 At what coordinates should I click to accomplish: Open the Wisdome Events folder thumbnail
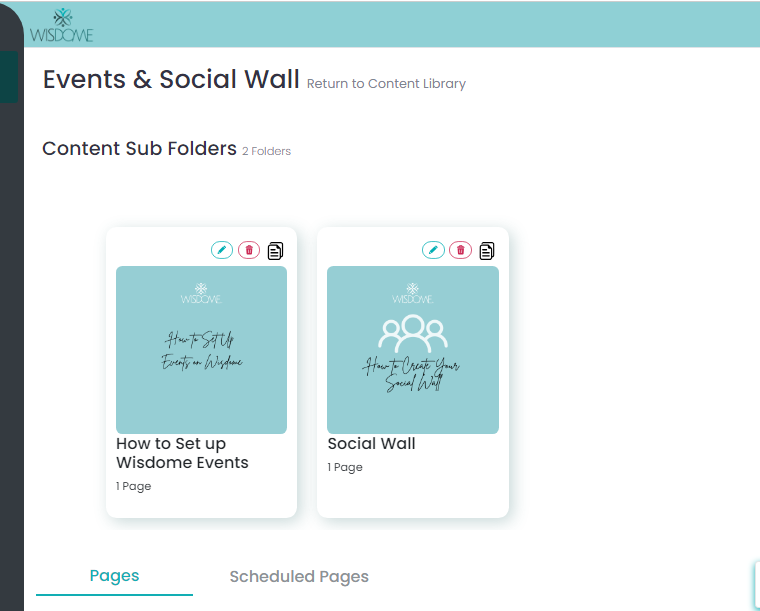tap(201, 349)
